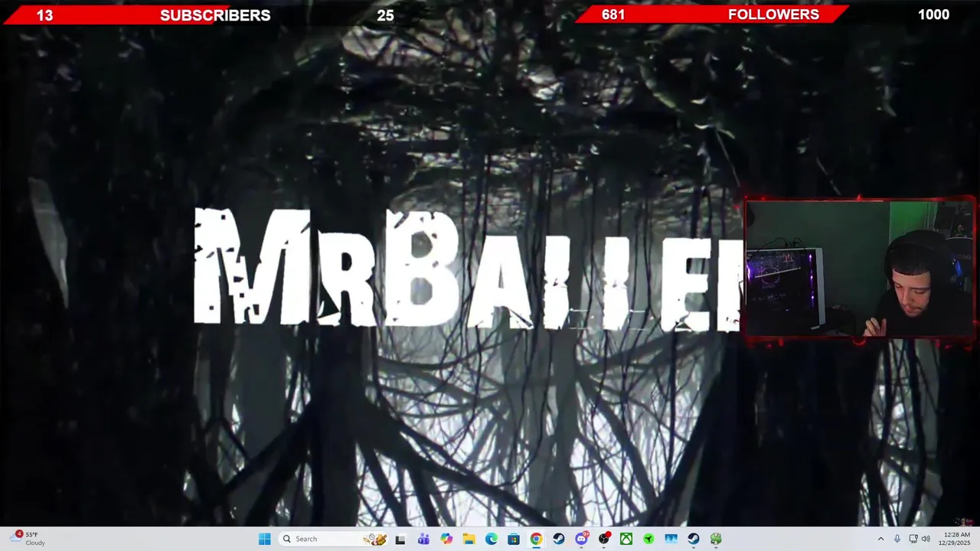Click the follower goal value 1000
Viewport: 980px width, 551px height.
[x=933, y=15]
